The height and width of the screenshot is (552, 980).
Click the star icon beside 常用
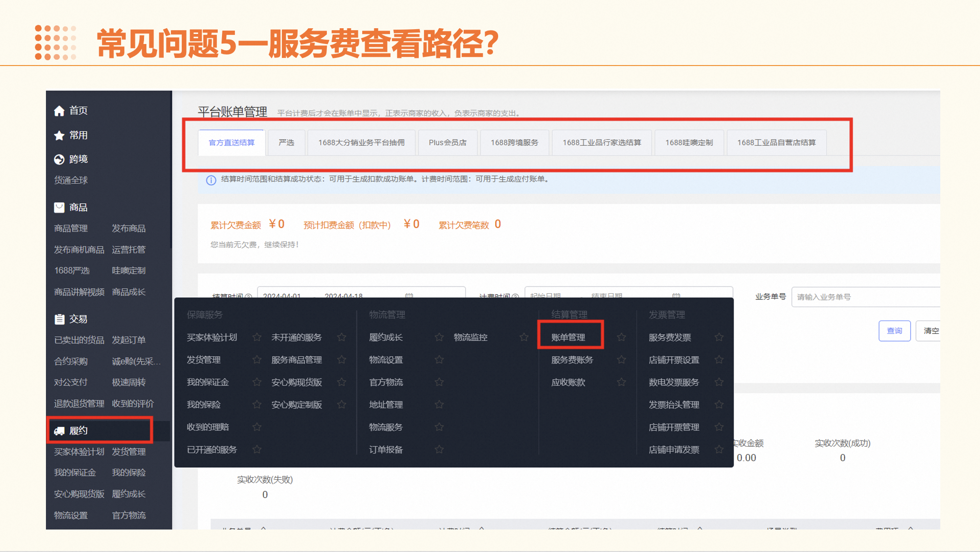click(x=59, y=135)
